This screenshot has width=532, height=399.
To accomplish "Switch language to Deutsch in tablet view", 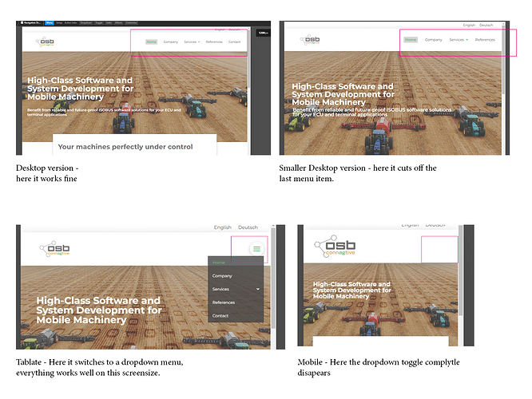I will (x=248, y=227).
